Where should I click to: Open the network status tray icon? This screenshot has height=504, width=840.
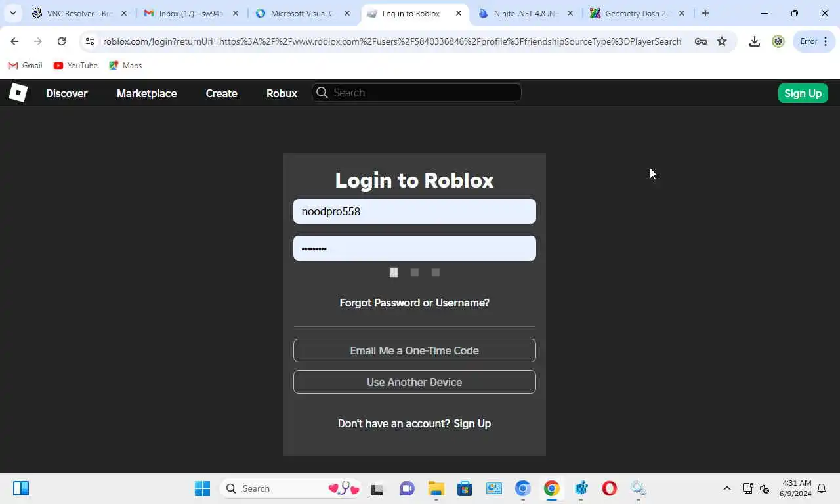point(747,488)
